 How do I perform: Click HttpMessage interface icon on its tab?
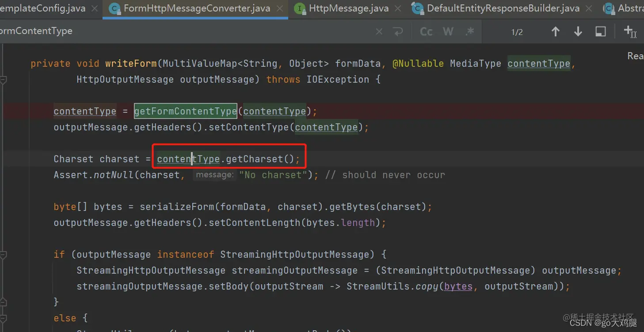click(x=300, y=8)
